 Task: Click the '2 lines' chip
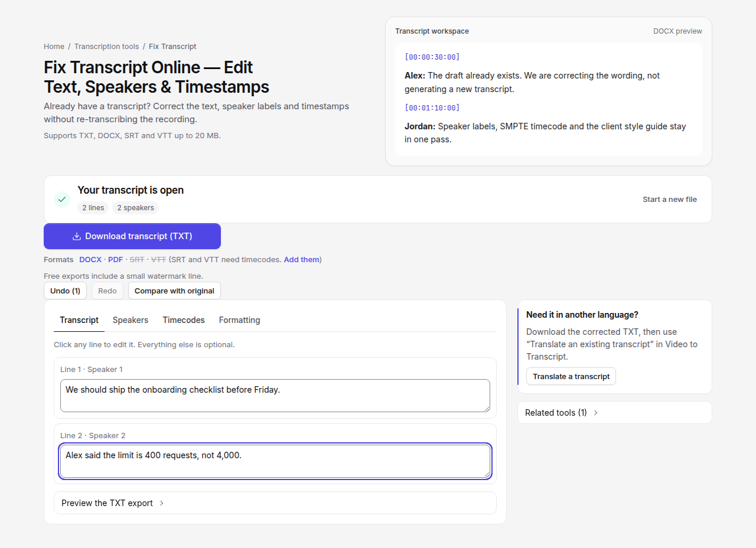tap(93, 208)
